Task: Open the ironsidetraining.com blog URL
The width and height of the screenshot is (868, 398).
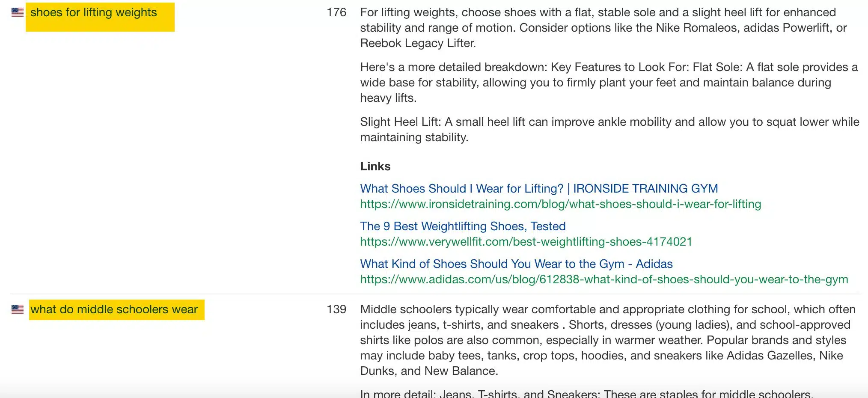Action: coord(560,204)
